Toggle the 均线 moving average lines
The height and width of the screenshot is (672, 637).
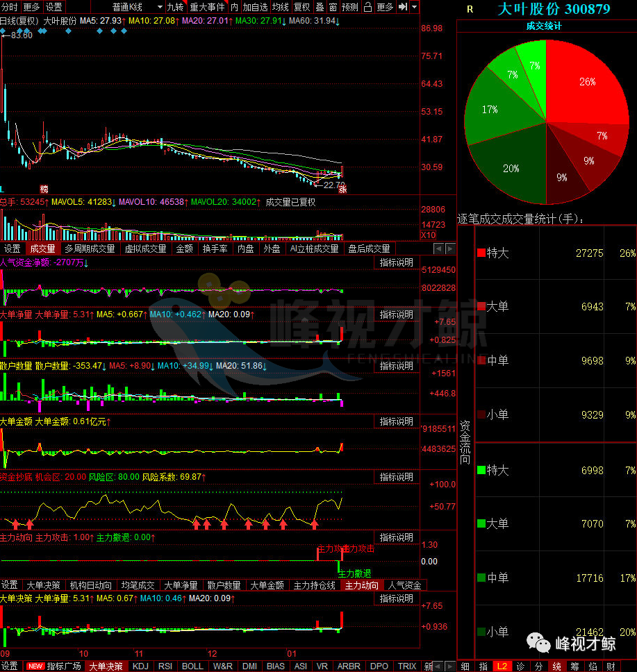(x=281, y=7)
